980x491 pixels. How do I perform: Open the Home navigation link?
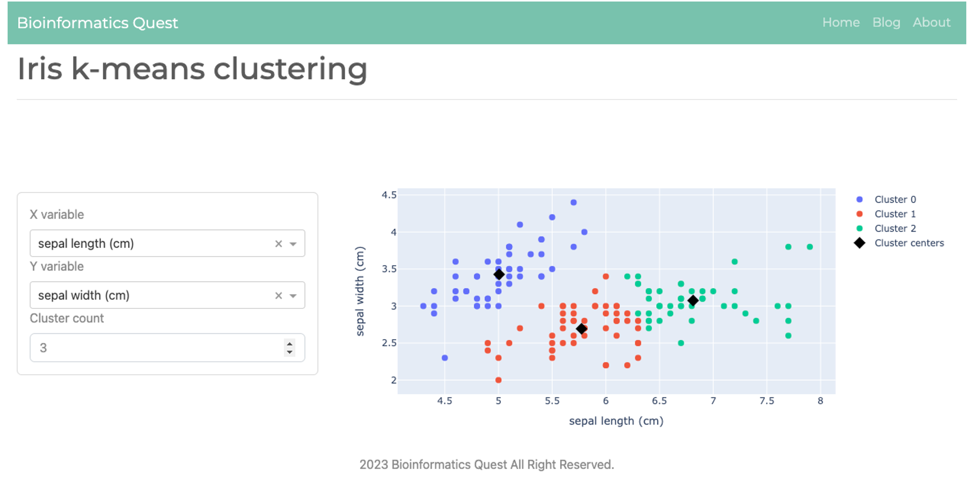(x=841, y=23)
